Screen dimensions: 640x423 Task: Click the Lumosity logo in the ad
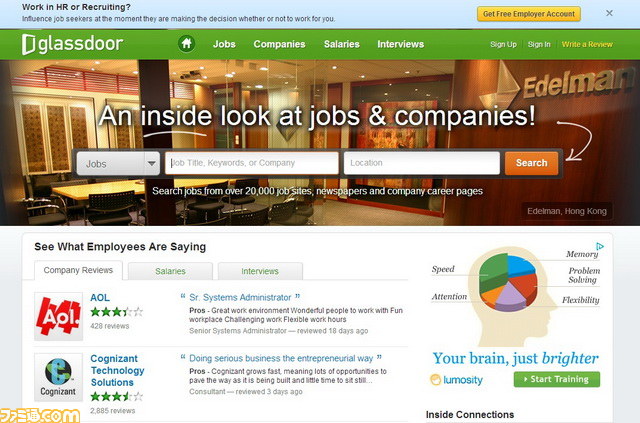[x=456, y=380]
